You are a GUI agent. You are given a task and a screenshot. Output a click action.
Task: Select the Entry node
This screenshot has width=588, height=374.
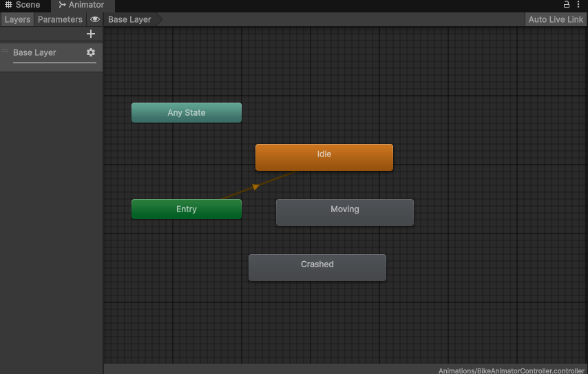coord(187,209)
